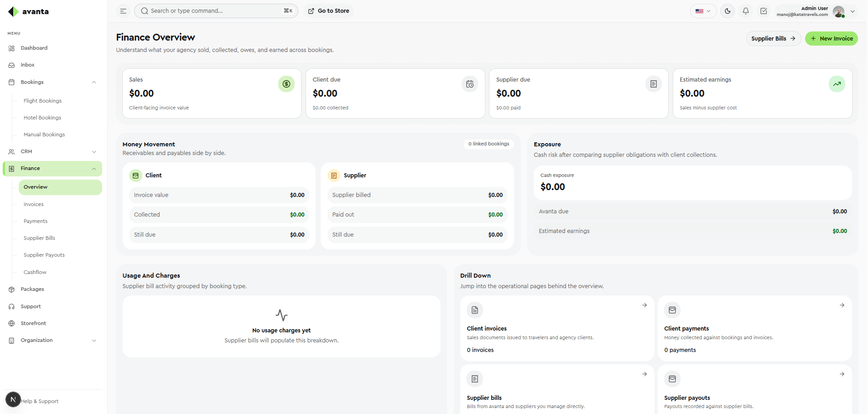Click the Packages box icon
The height and width of the screenshot is (414, 868).
tap(12, 290)
